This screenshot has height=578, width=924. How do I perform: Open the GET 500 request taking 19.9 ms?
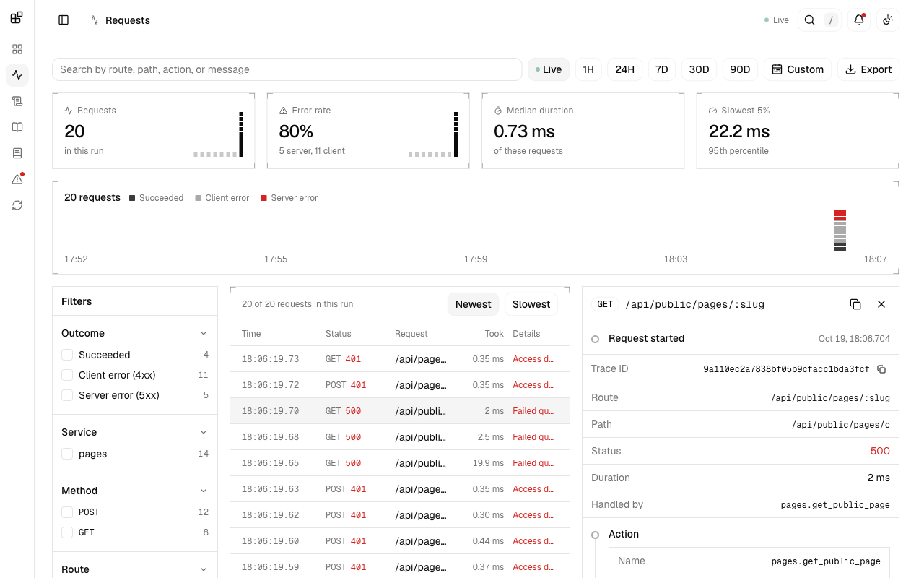pos(400,463)
